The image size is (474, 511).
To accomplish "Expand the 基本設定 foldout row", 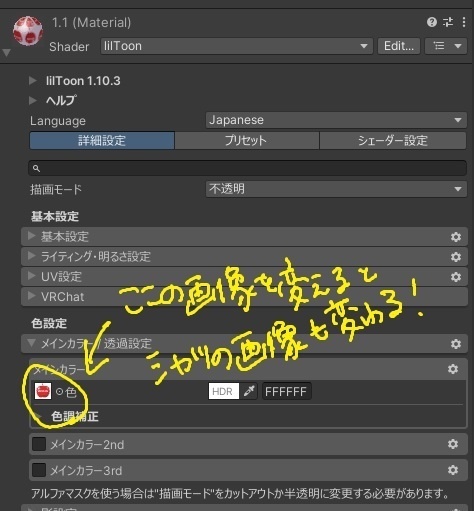I will coord(244,237).
